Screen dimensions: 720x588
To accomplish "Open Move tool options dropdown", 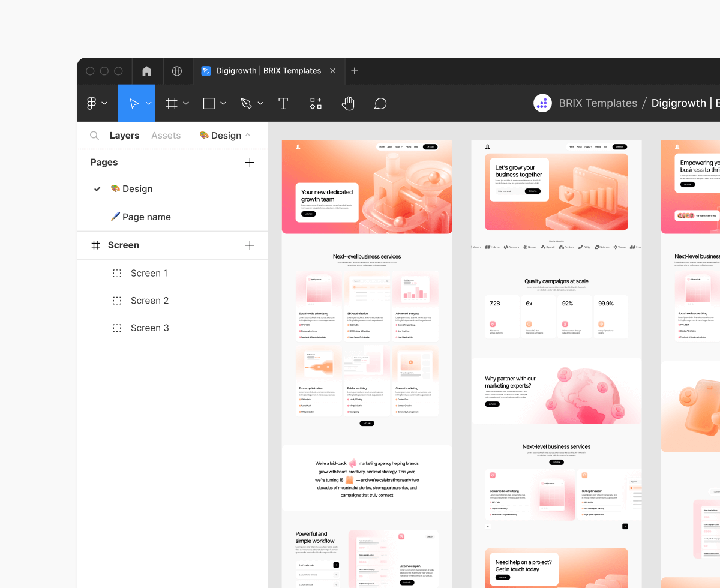I will tap(148, 103).
